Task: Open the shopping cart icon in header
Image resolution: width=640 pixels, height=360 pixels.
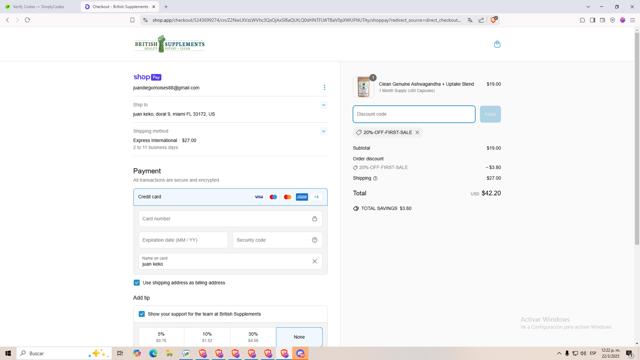Action: [x=497, y=44]
